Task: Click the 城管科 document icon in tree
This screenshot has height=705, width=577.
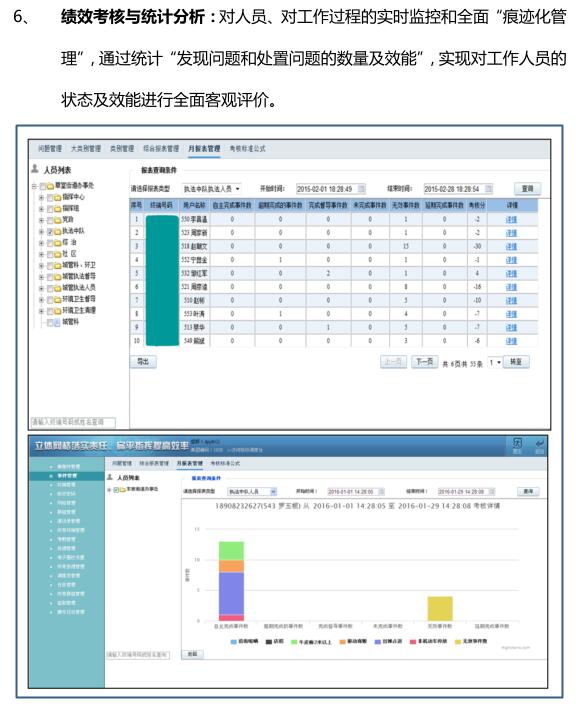Action: [x=57, y=322]
